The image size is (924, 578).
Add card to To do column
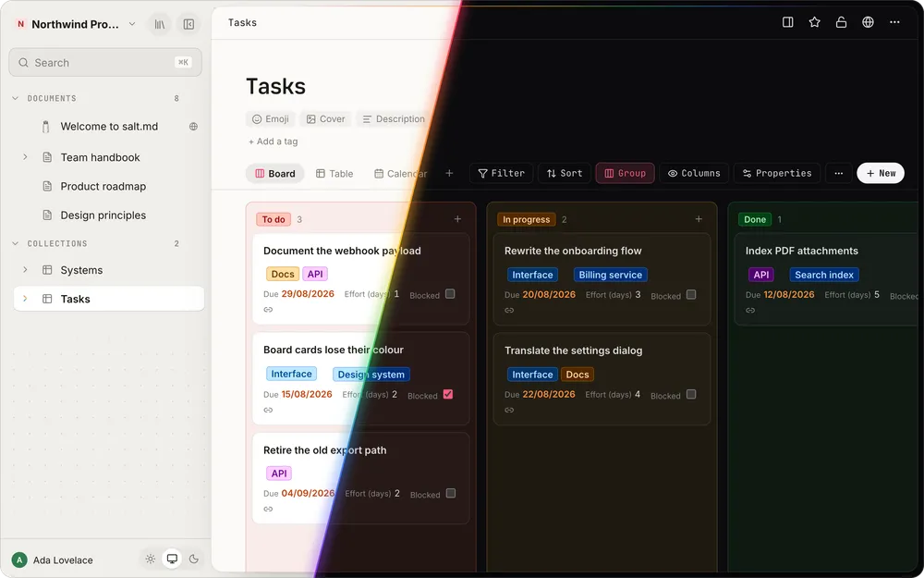tap(457, 219)
